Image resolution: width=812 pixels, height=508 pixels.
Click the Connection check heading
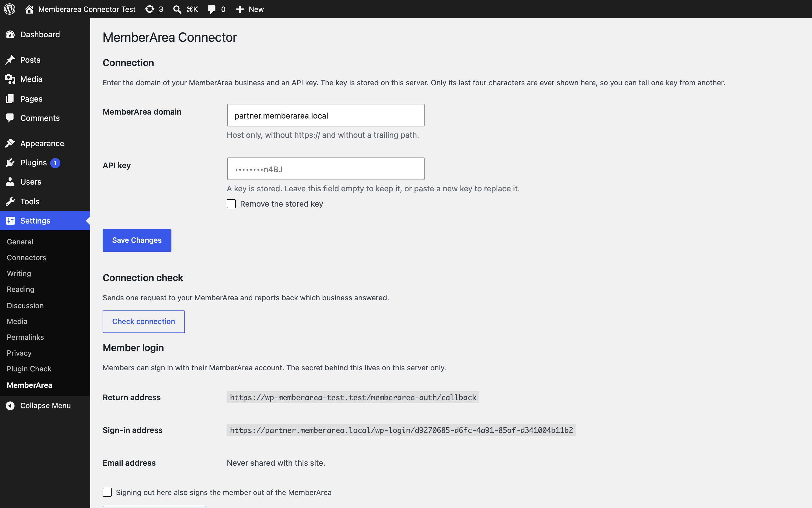click(x=143, y=277)
